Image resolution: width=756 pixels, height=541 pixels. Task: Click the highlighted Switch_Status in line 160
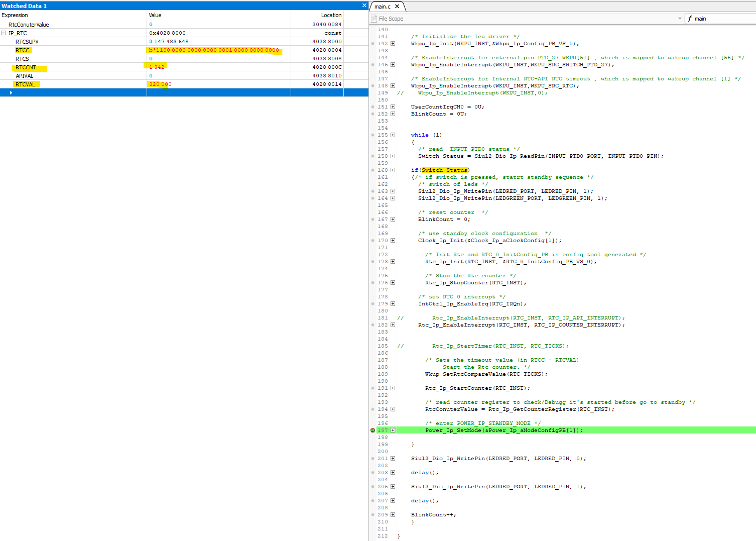coord(445,170)
